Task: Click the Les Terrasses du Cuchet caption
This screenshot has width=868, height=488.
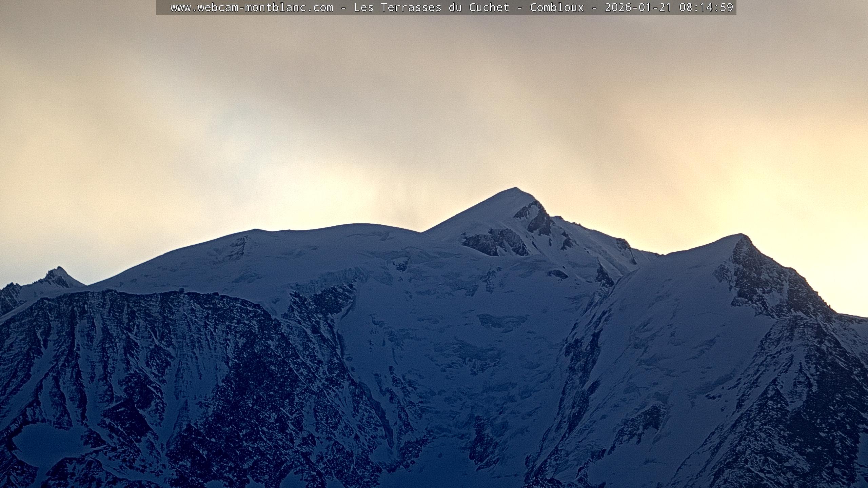Action: [x=431, y=7]
